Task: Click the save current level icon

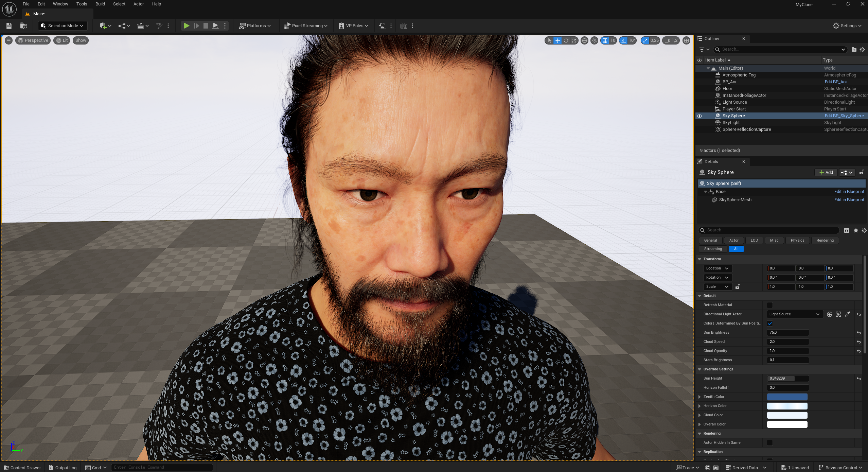Action: click(9, 26)
